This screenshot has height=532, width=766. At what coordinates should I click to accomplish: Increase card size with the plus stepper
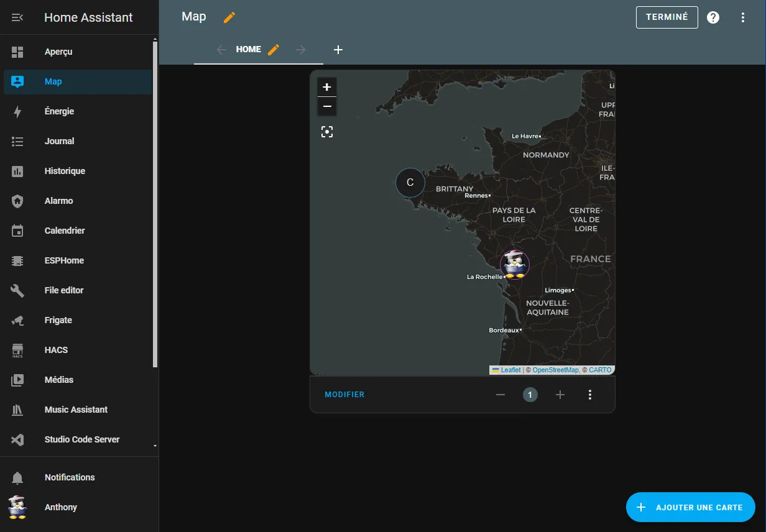(x=560, y=394)
